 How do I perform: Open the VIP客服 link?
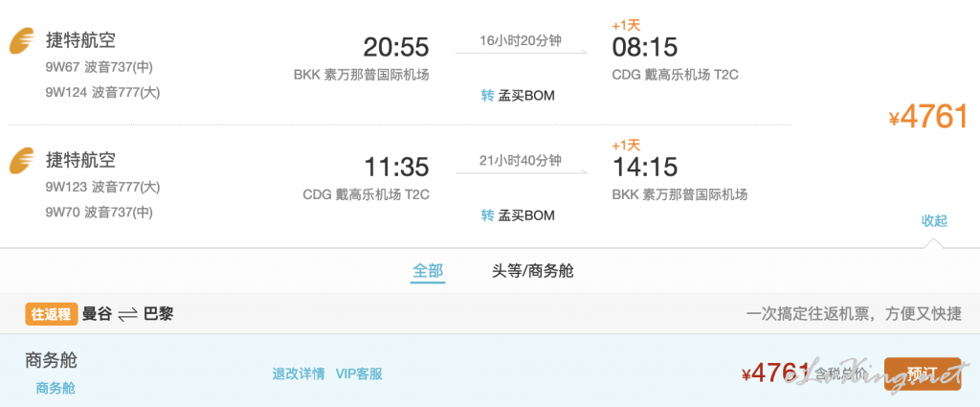[x=359, y=373]
